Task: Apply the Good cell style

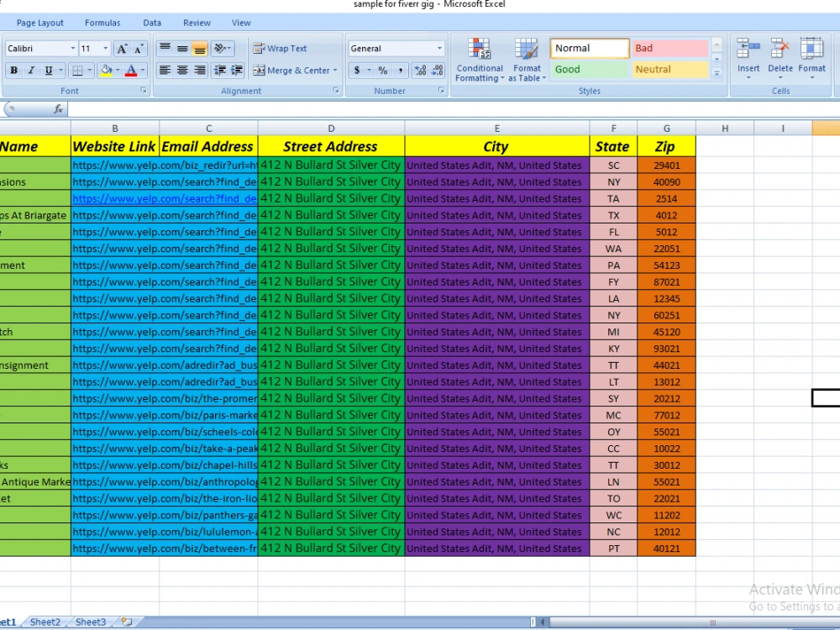Action: [590, 69]
